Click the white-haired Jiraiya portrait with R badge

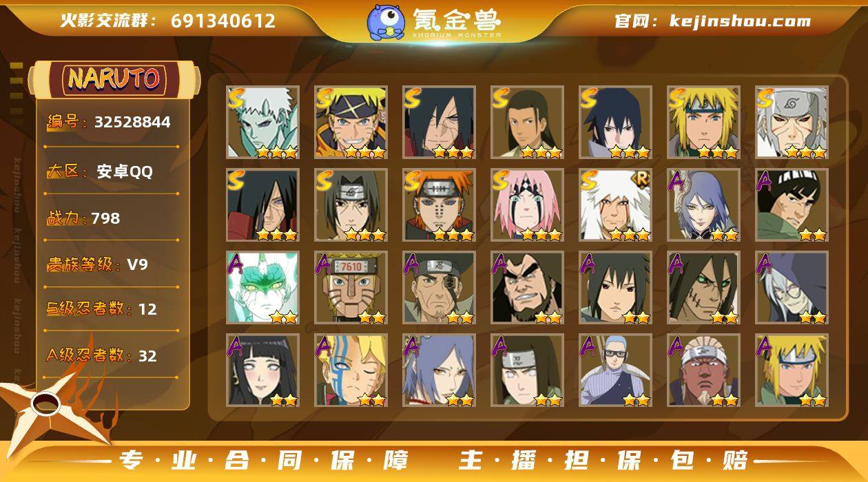[x=616, y=205]
